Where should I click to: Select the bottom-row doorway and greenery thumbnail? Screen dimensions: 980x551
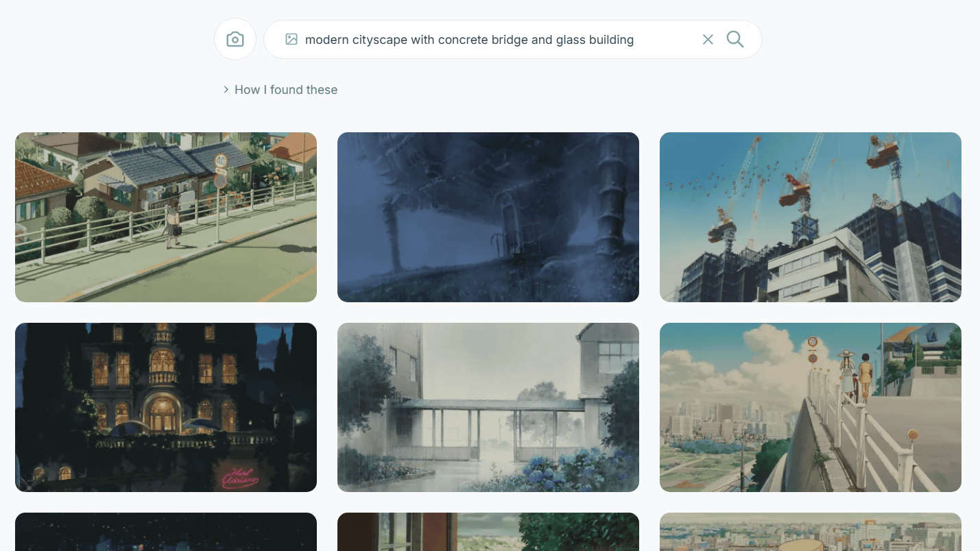(x=488, y=532)
